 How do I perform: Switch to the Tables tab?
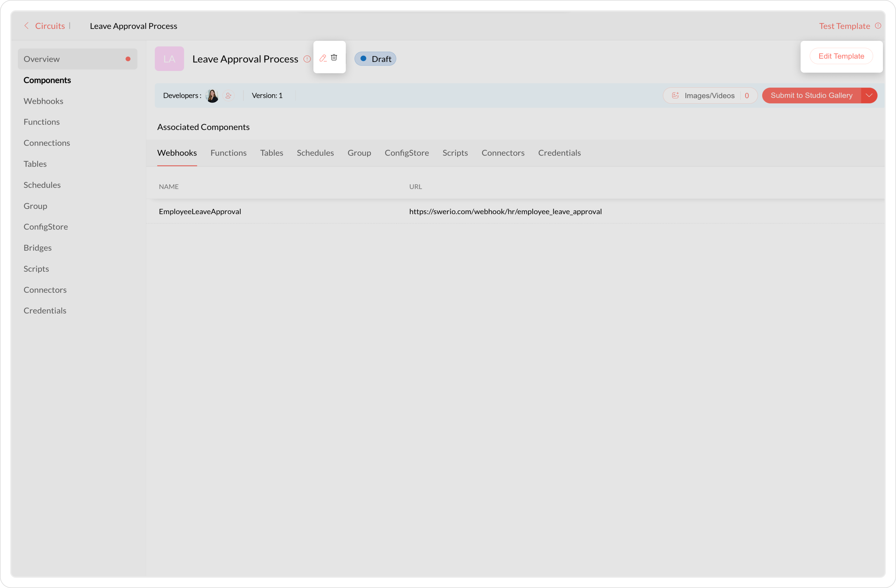pyautogui.click(x=271, y=153)
